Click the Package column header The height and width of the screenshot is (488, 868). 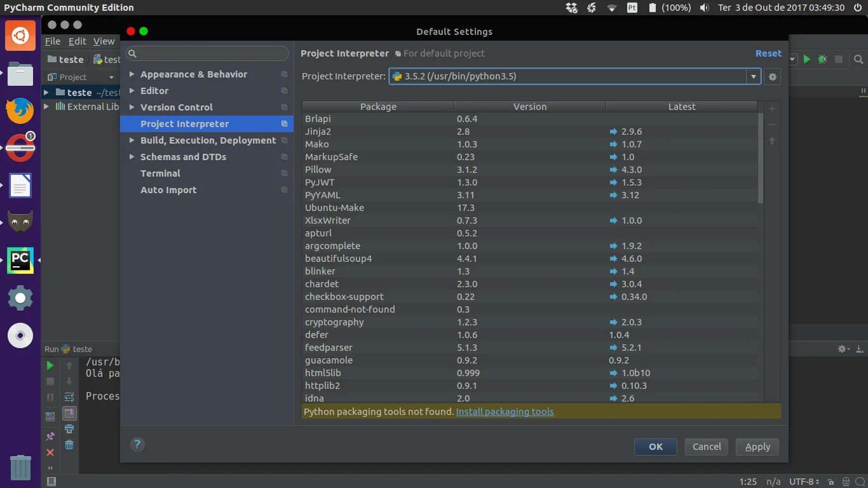coord(378,107)
